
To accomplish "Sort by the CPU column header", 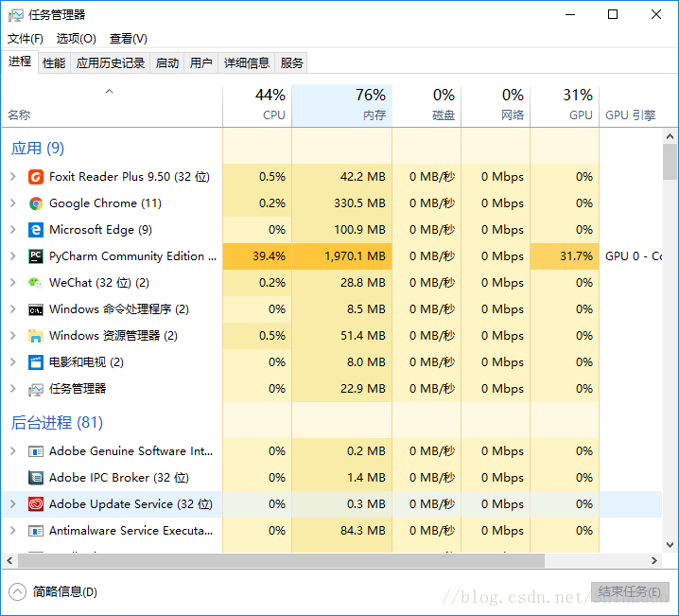I will (x=257, y=106).
